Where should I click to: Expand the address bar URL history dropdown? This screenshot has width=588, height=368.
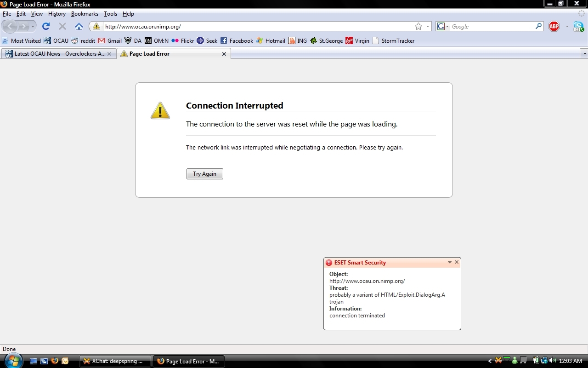point(428,26)
